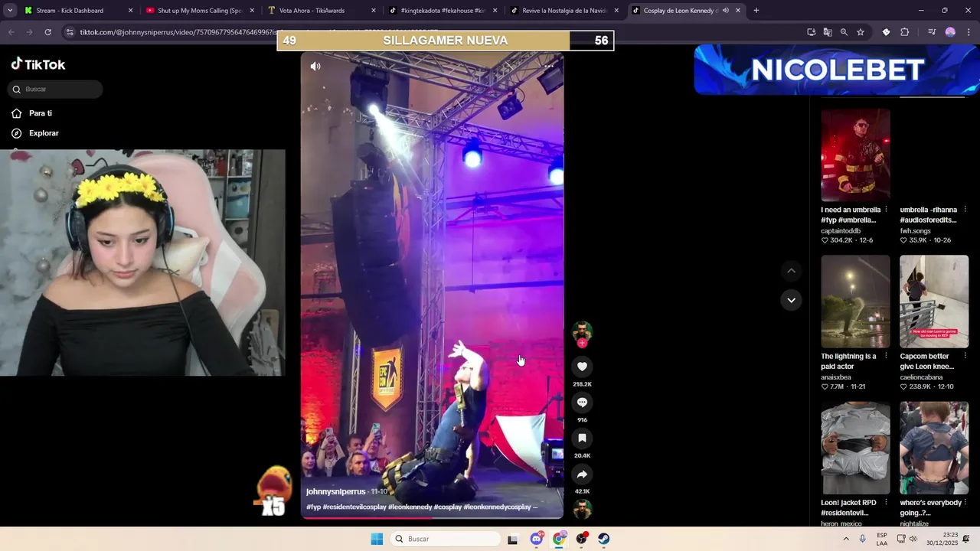Mute the TikTok video sound
The image size is (980, 551).
[x=315, y=67]
